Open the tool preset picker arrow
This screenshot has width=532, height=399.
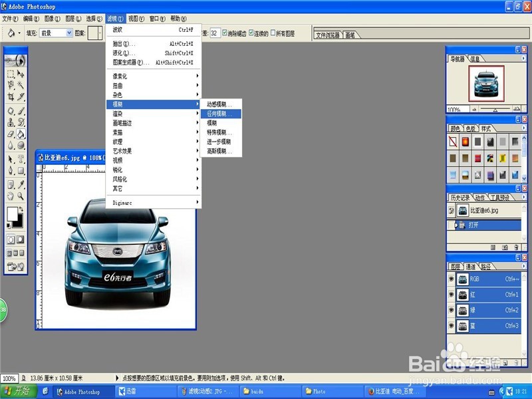(19, 33)
